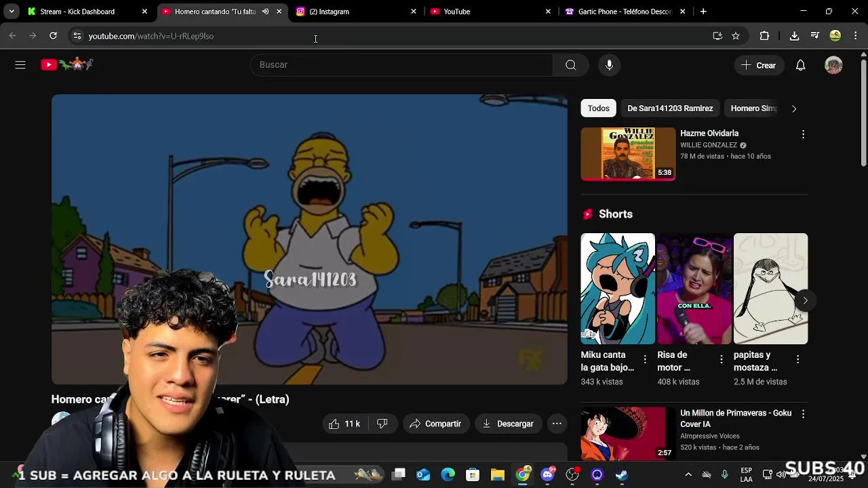Select De Sara141203 Ramirez chip
Image resolution: width=868 pixels, height=488 pixels.
click(670, 108)
